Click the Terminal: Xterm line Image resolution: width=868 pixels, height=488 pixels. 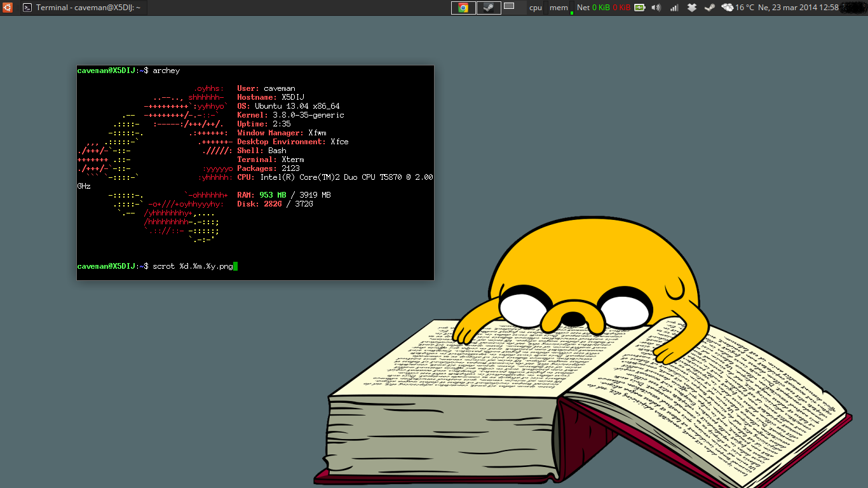click(271, 159)
